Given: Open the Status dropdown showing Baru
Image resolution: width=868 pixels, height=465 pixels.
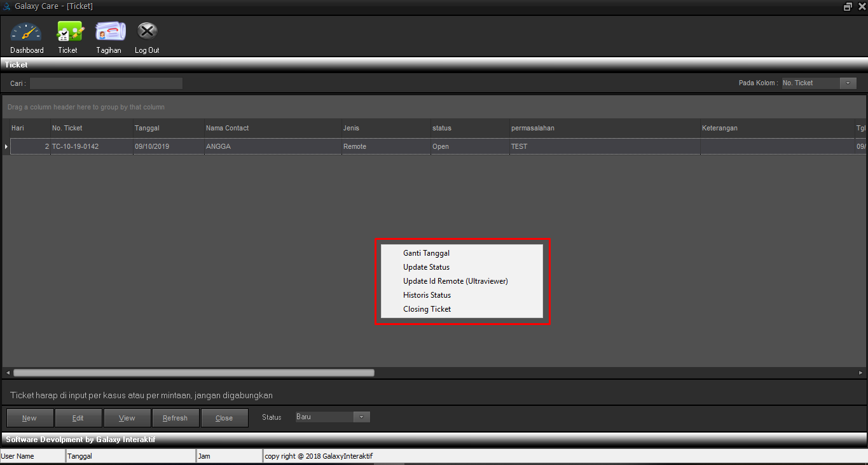Looking at the screenshot, I should [361, 417].
